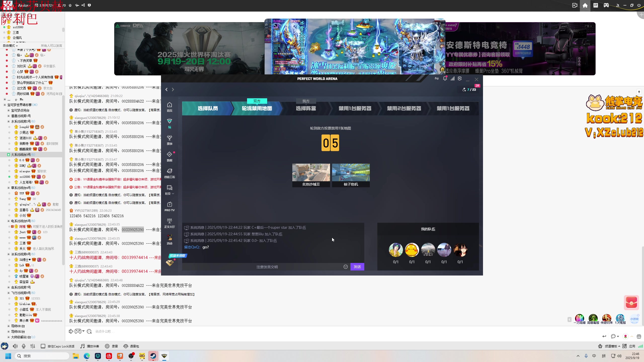Screen dimensions: 644x362
Task: Open the 玩 play section in Arena sidebar
Action: point(170,123)
